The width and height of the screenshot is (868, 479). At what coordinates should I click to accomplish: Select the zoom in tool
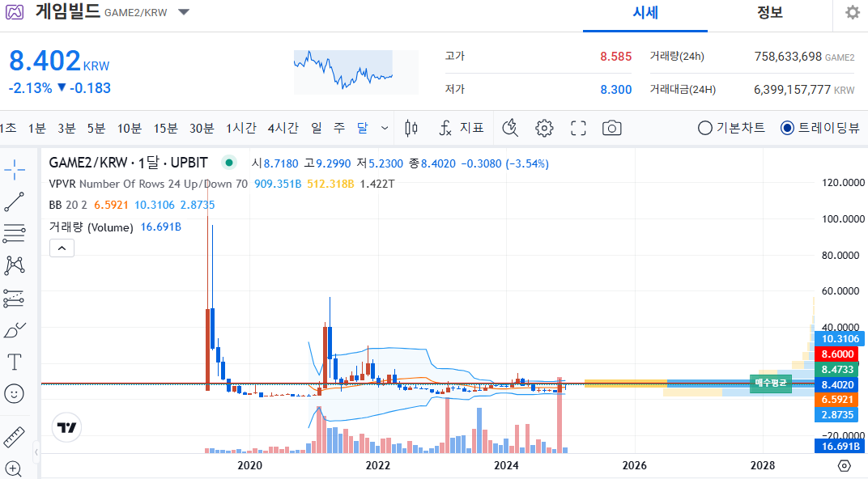click(x=13, y=469)
